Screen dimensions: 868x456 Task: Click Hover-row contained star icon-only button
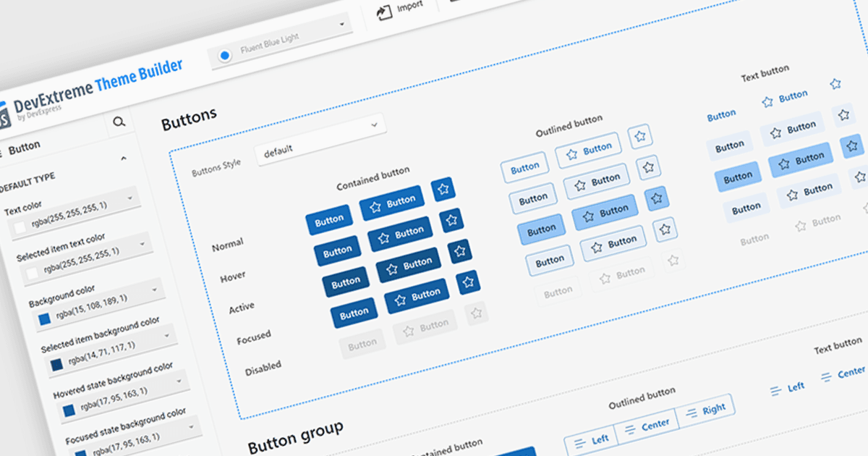click(451, 219)
